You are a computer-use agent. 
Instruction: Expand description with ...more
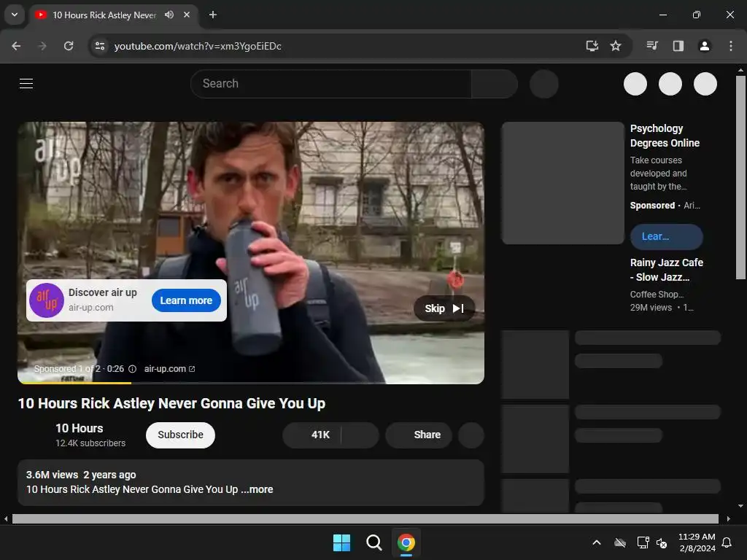click(x=258, y=489)
